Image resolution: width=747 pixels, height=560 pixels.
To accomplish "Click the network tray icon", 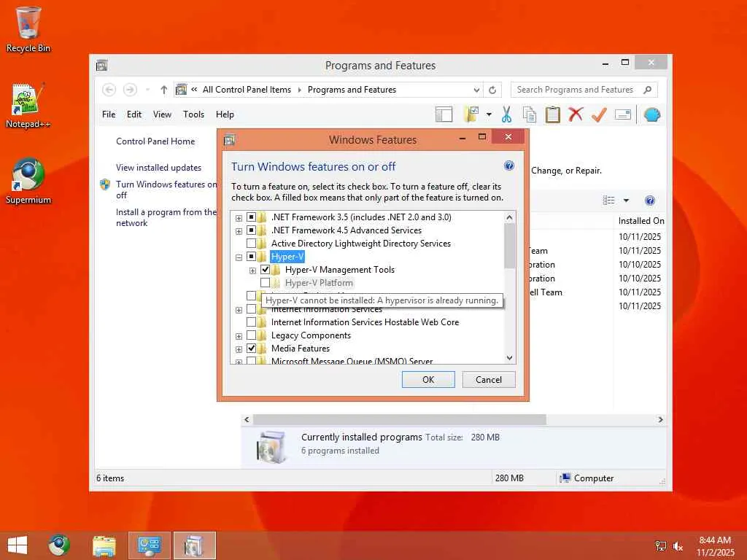I will (x=661, y=546).
